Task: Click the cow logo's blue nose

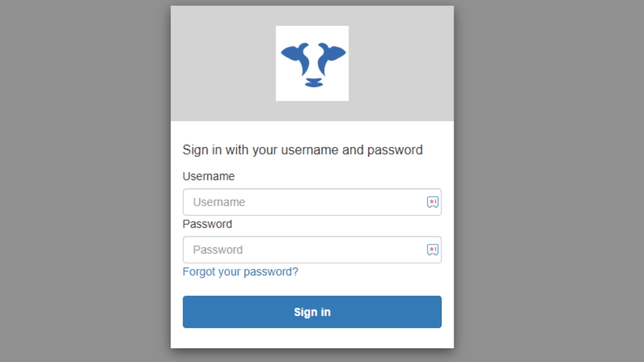Action: pyautogui.click(x=313, y=82)
